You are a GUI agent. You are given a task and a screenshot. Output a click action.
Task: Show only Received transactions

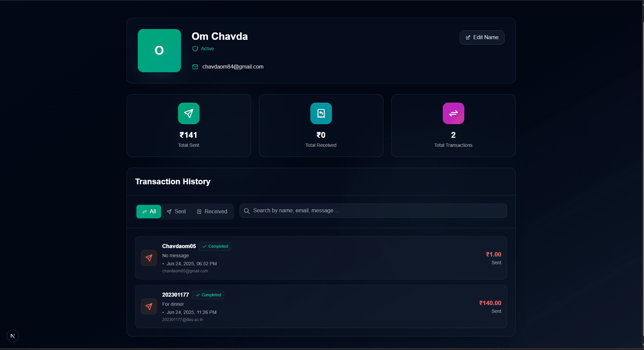(212, 212)
